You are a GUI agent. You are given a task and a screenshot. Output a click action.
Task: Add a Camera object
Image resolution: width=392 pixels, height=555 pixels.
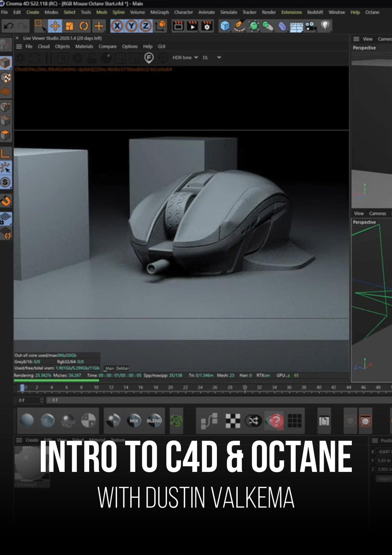[x=311, y=26]
